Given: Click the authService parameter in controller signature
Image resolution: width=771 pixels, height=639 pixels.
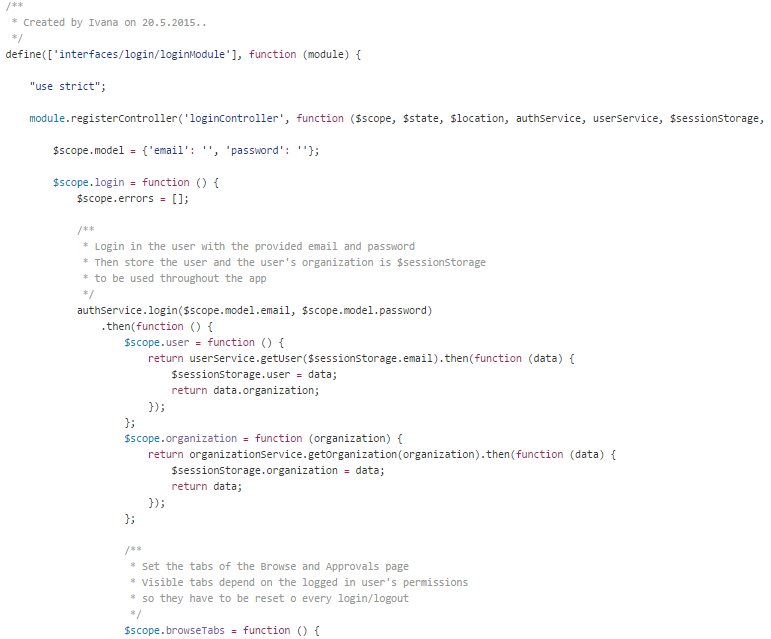Looking at the screenshot, I should 548,118.
